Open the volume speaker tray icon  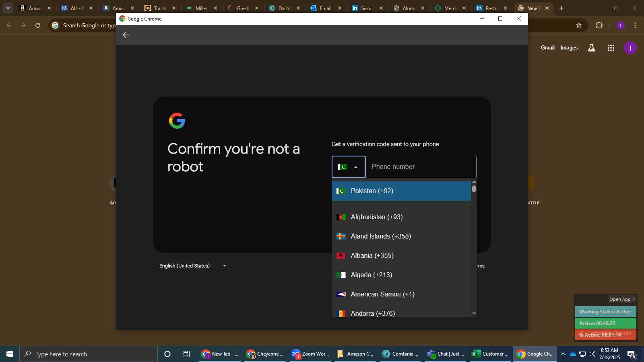click(x=592, y=354)
